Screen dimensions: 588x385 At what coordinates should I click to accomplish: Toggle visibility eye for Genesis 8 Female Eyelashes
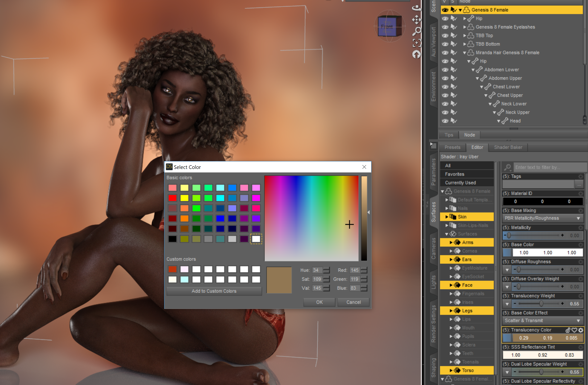pos(445,27)
